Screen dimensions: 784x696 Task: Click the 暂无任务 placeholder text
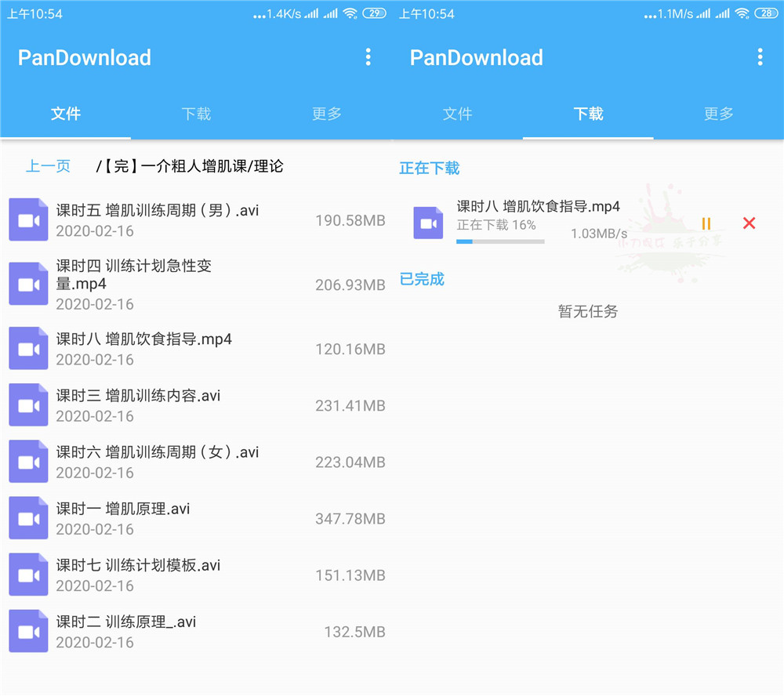(x=588, y=311)
